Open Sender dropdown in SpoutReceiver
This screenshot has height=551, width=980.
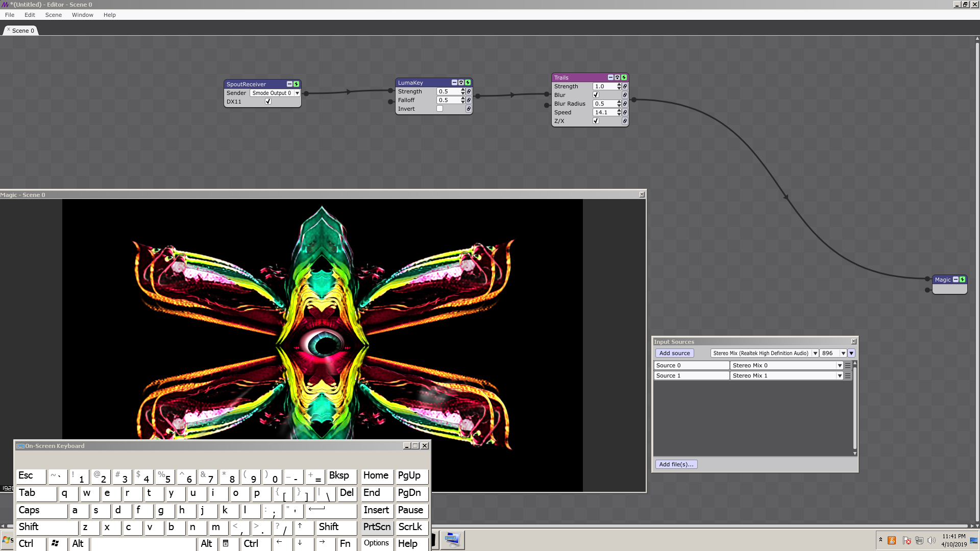point(275,93)
